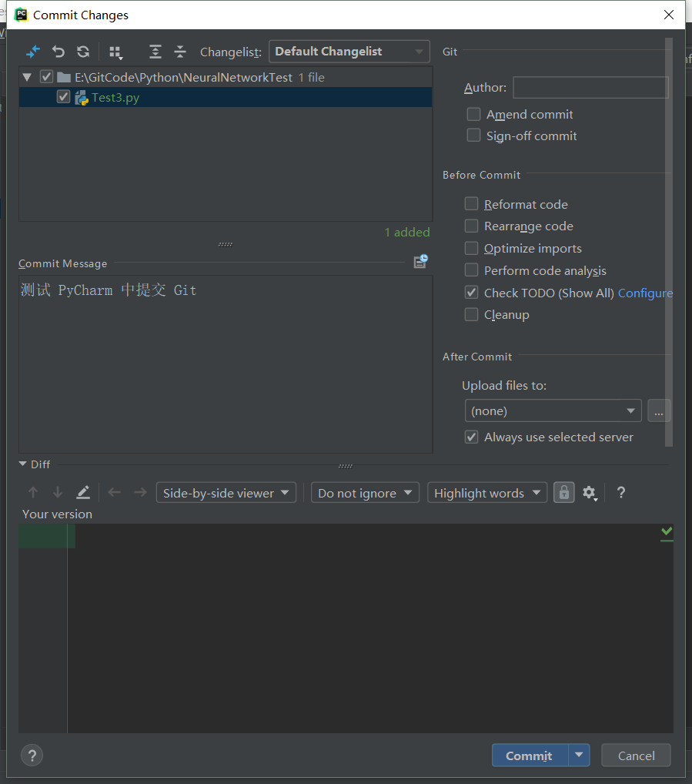Expand all files using expand-all icon
This screenshot has height=784, width=692.
155,52
